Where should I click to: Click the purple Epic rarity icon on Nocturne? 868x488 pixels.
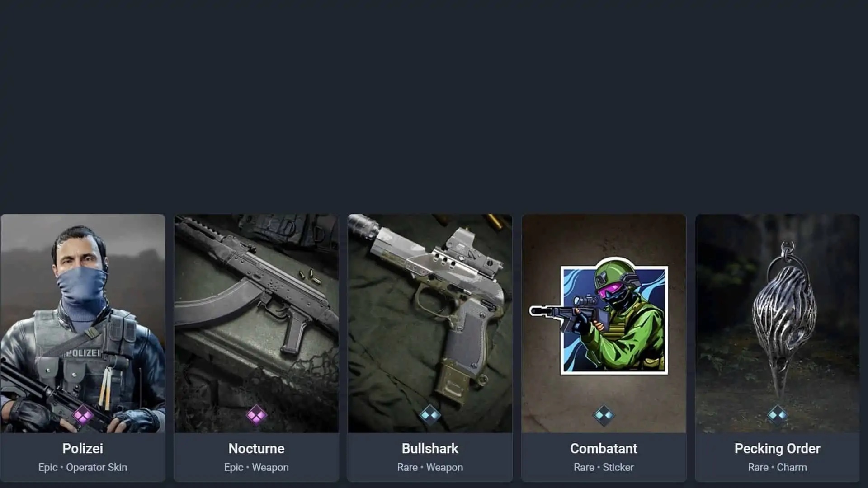(256, 415)
